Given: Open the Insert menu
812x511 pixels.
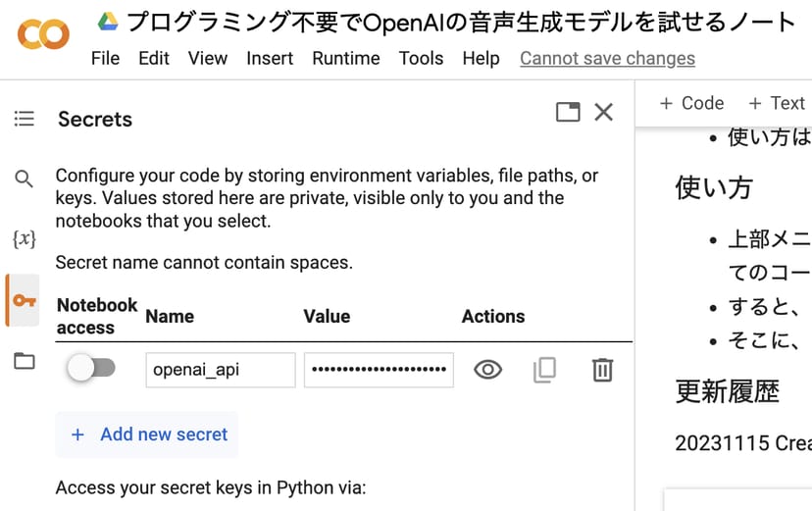Looking at the screenshot, I should pyautogui.click(x=270, y=58).
